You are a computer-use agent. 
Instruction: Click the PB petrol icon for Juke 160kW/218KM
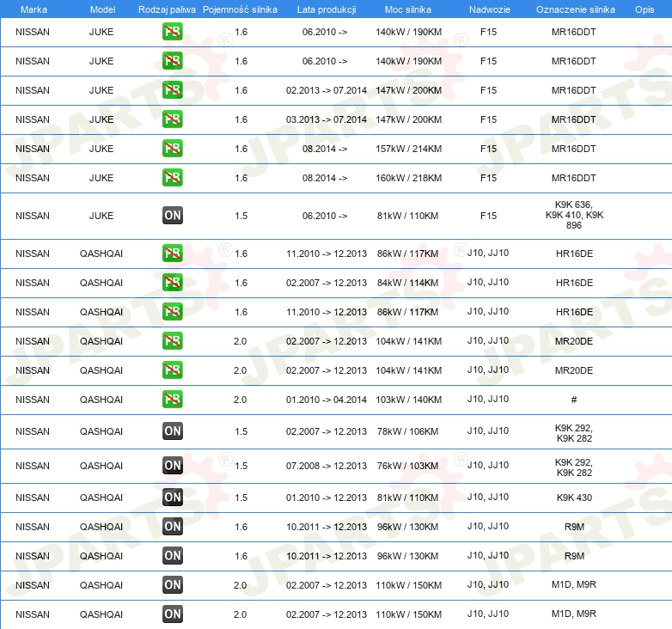coord(173,178)
